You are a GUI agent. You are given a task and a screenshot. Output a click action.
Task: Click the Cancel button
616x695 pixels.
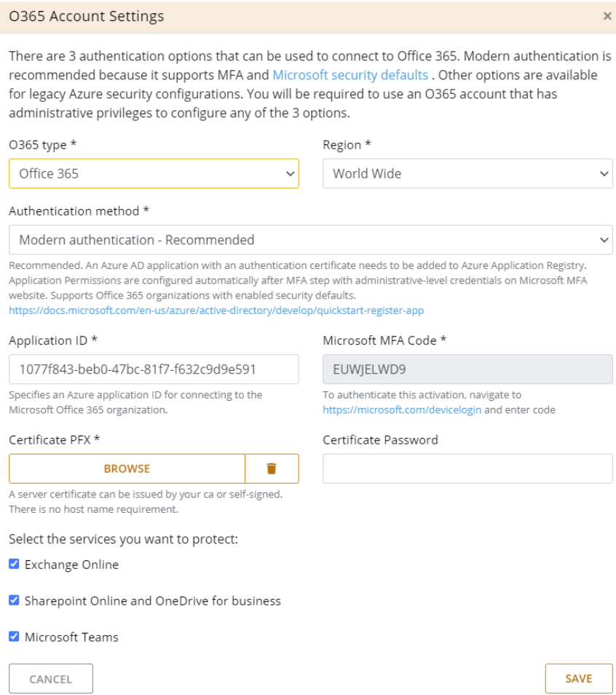click(51, 678)
